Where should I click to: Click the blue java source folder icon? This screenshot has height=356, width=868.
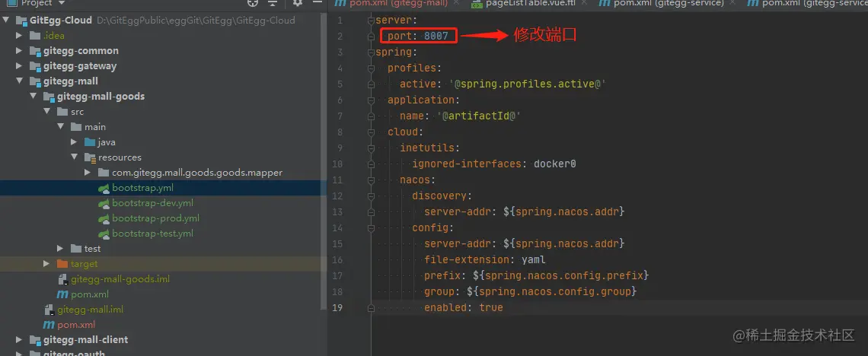click(90, 142)
